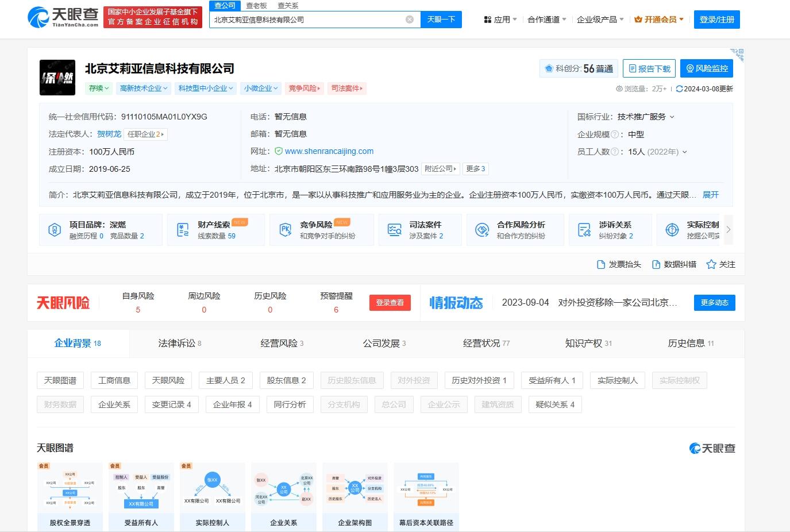This screenshot has height=532, width=790.
Task: Click the 风险监控 button
Action: point(707,68)
